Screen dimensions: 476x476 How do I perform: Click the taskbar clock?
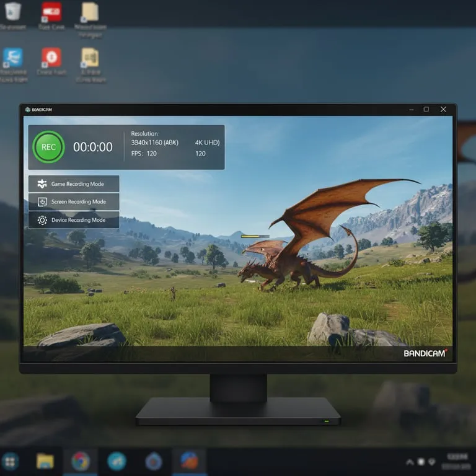coord(457,461)
